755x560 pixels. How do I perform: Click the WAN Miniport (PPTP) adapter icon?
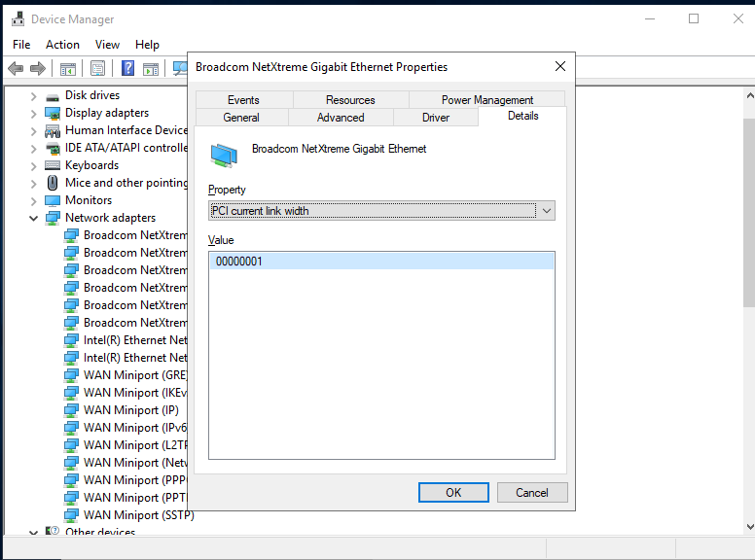(71, 498)
